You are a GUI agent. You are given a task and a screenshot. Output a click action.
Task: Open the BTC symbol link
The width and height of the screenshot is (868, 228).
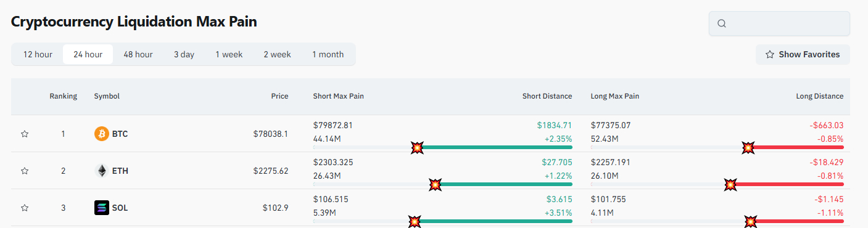tap(120, 134)
